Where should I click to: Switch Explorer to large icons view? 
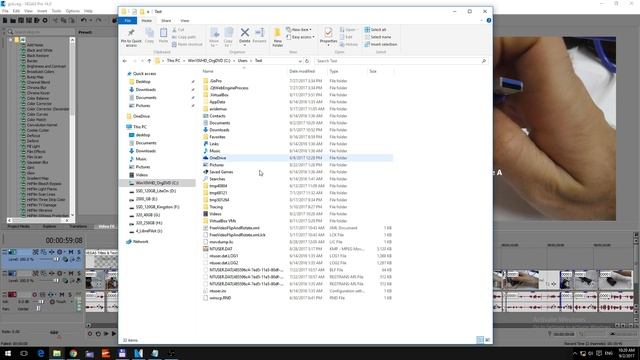click(x=487, y=340)
